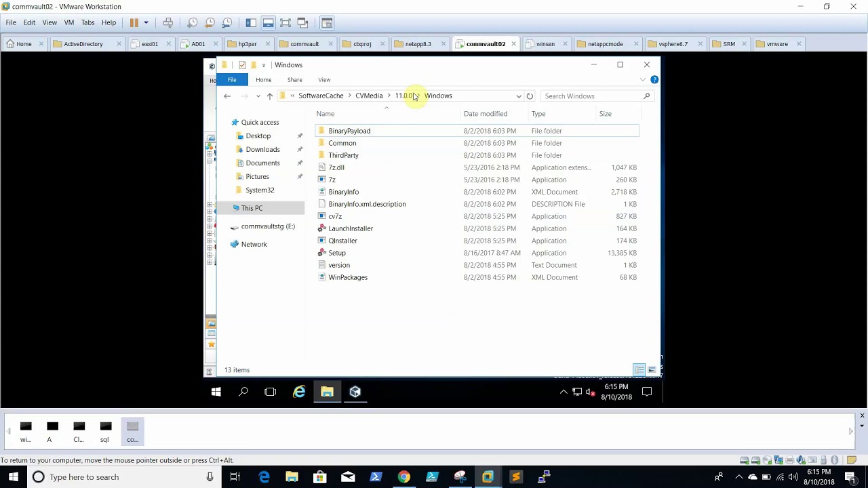Open Customize Quick Access Toolbar dropdown

[263, 65]
